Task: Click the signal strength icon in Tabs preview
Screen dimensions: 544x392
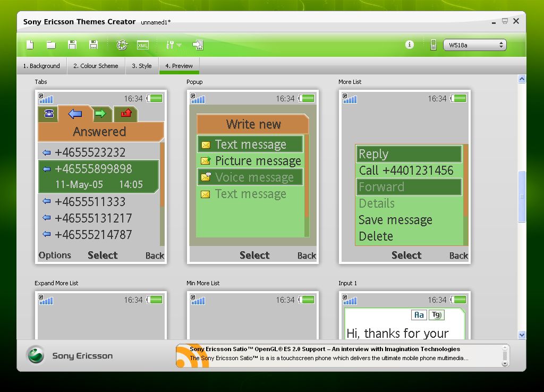Action: pyautogui.click(x=46, y=98)
